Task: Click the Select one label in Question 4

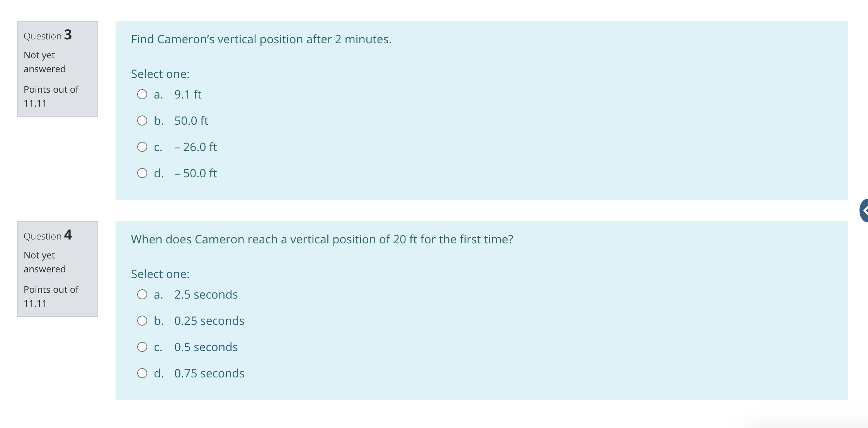Action: click(159, 274)
